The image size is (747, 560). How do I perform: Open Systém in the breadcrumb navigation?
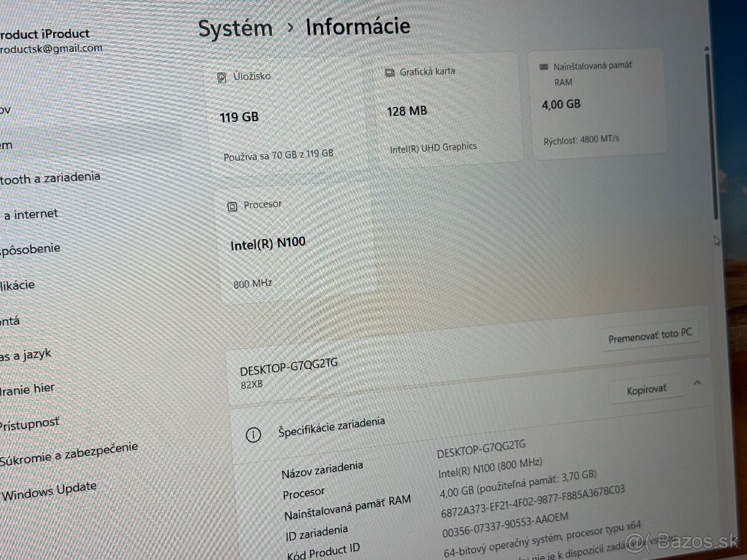235,27
